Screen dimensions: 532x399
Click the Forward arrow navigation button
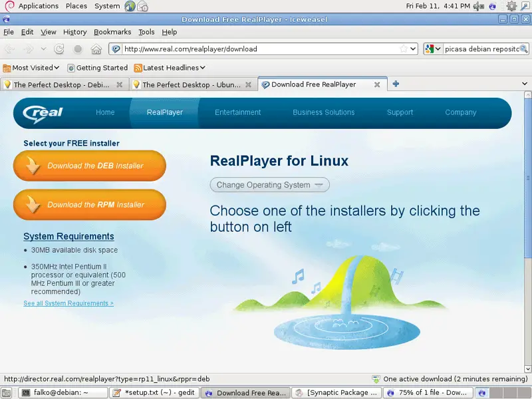pyautogui.click(x=28, y=49)
